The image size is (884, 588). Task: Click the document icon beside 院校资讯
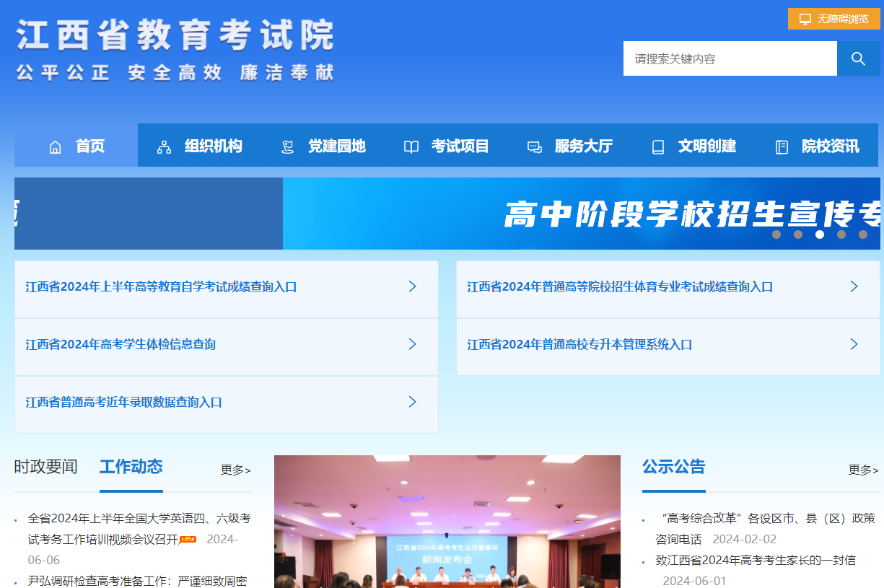click(782, 147)
